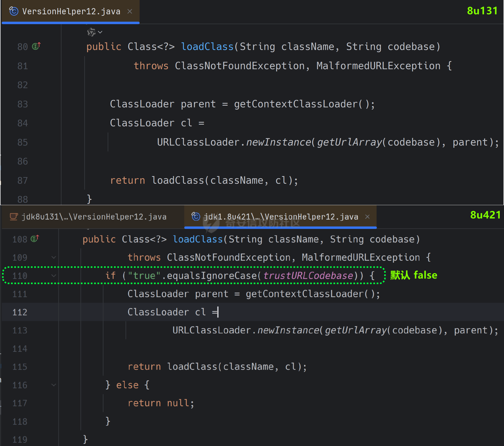Click ClassNotFoundException on line 81

pos(240,66)
